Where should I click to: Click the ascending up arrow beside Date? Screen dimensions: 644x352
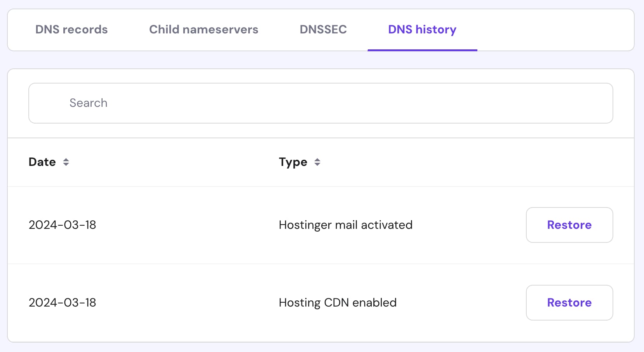pyautogui.click(x=66, y=159)
